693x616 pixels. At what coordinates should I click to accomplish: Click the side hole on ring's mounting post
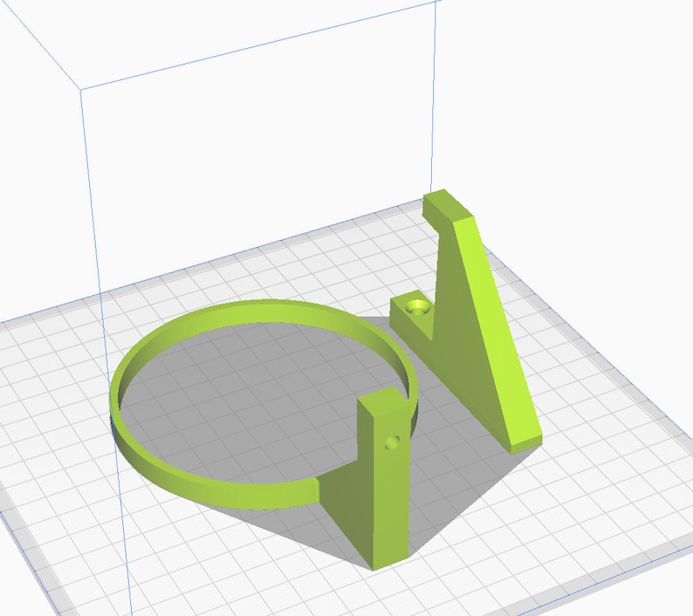pyautogui.click(x=393, y=442)
